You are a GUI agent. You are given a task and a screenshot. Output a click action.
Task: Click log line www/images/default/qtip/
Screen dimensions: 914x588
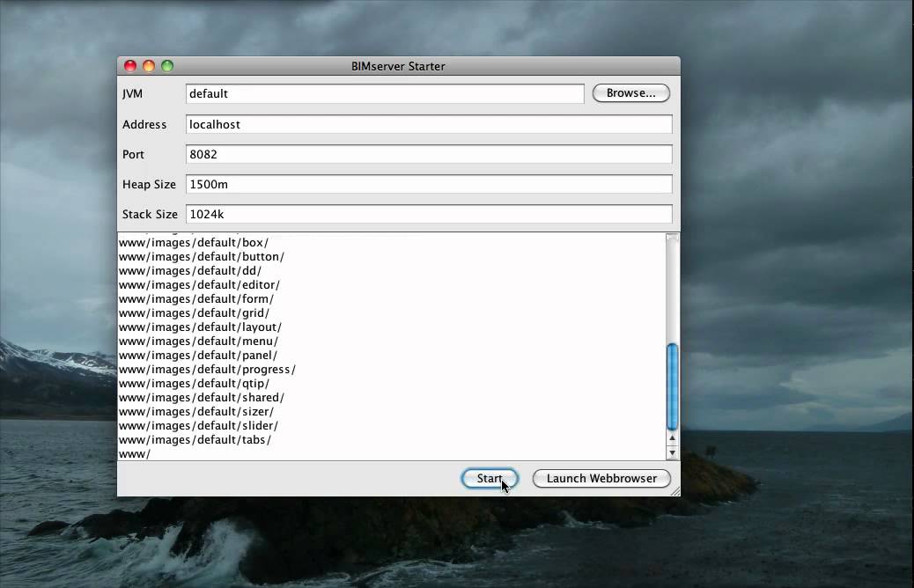[194, 384]
